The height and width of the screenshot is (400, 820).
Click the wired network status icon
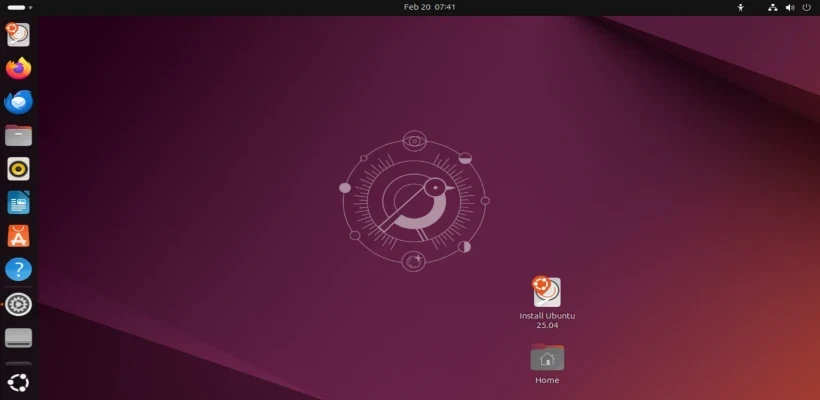pos(772,7)
